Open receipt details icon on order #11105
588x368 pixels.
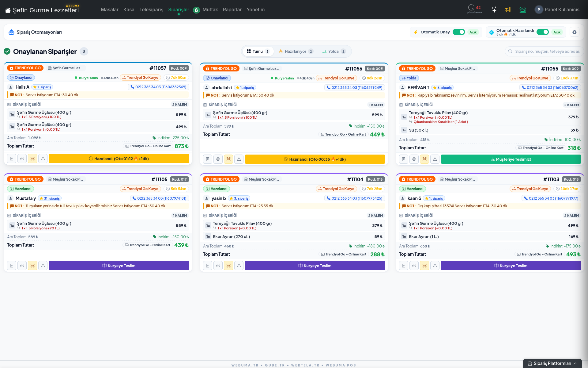click(x=12, y=266)
